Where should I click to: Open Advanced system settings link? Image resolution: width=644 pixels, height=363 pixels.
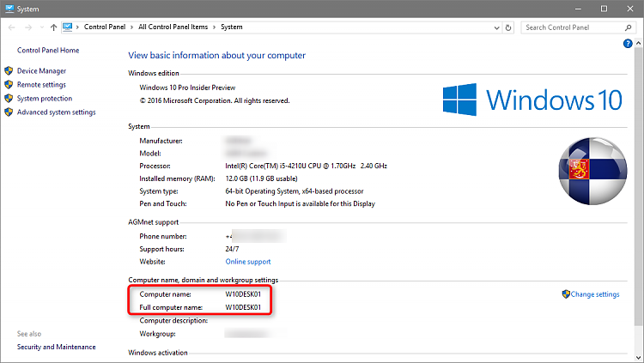pyautogui.click(x=57, y=112)
